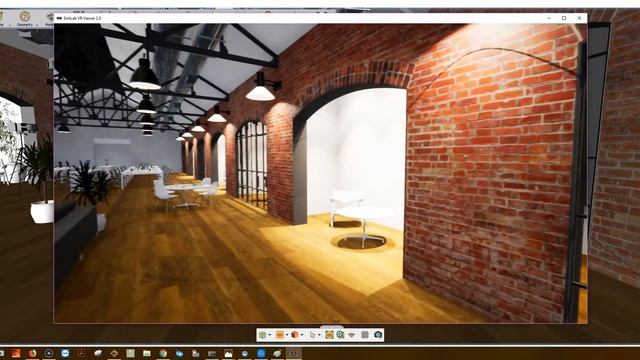Click the yellow framed fit-view icon
This screenshot has height=360, width=640.
pyautogui.click(x=329, y=335)
